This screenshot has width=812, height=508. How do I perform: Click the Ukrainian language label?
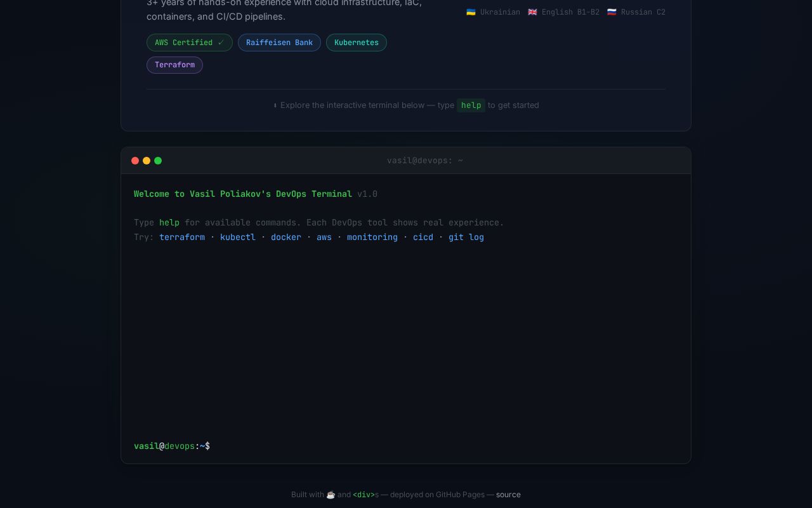500,12
